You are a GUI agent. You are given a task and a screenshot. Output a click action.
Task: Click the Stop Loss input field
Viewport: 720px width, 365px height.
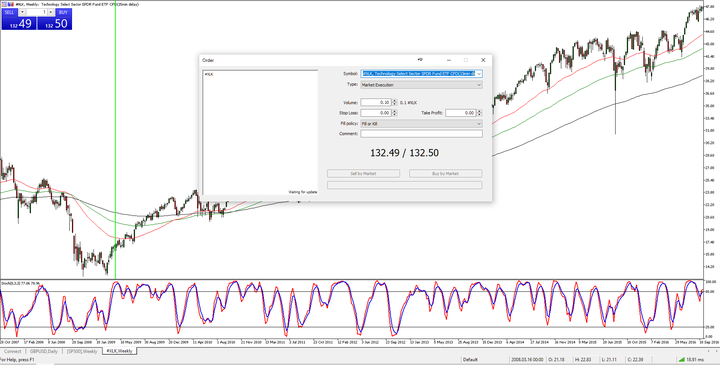click(376, 113)
